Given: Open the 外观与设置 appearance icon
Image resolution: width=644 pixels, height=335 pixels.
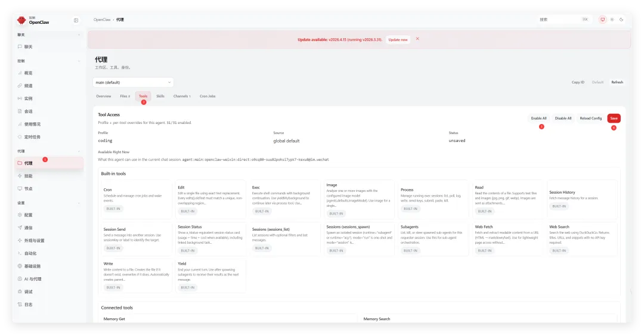Looking at the screenshot, I should coord(20,240).
